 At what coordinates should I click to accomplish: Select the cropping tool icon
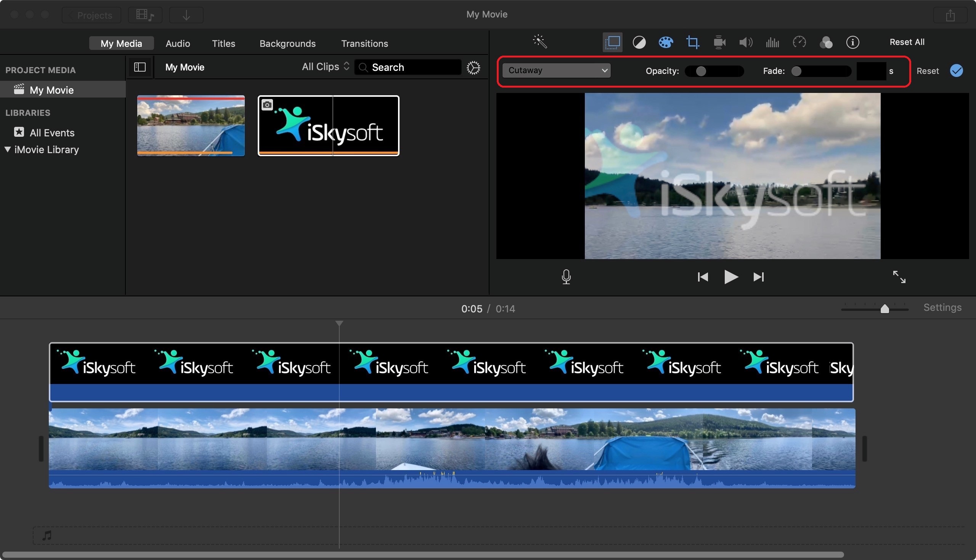coord(692,42)
